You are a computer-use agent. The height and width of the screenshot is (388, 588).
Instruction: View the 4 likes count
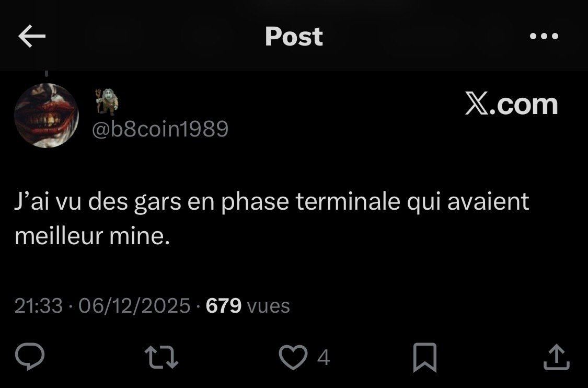[x=324, y=357]
